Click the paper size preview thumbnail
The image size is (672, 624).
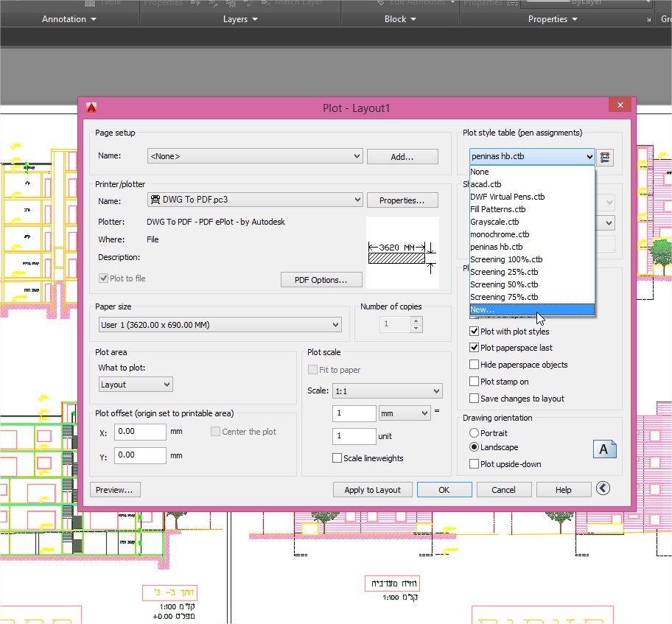click(402, 252)
